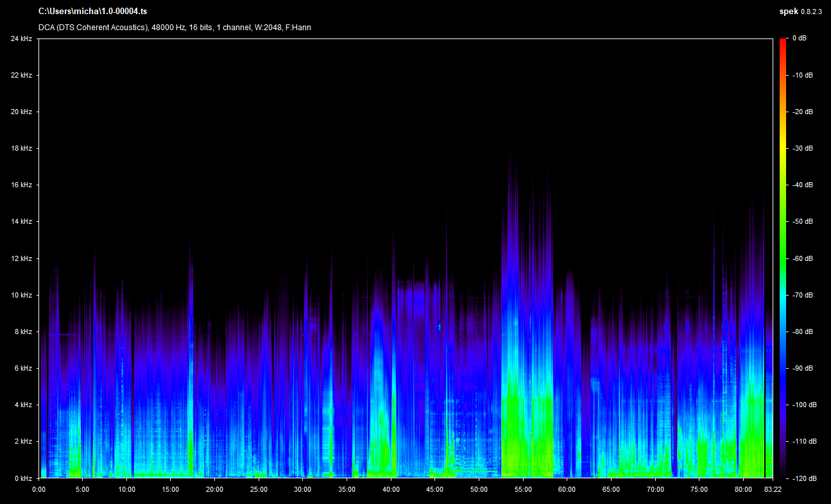Screen dimensions: 831x504
Task: Click the 0:00 start time marker
Action: (x=39, y=489)
